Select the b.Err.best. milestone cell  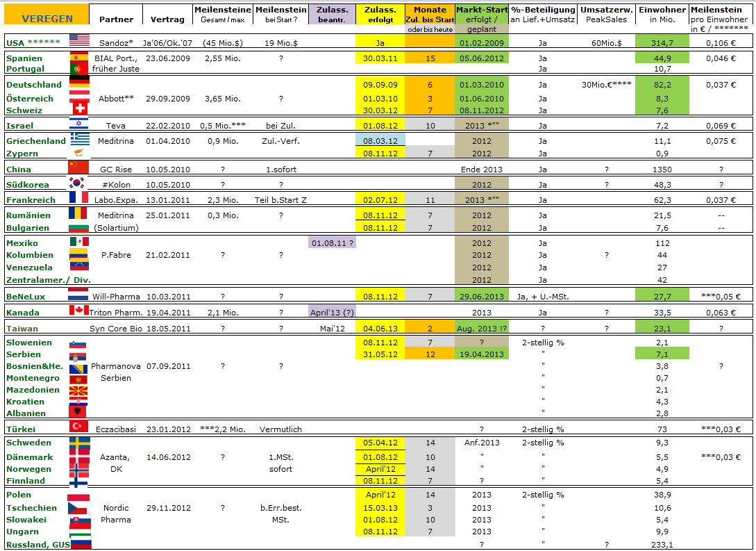[x=280, y=508]
